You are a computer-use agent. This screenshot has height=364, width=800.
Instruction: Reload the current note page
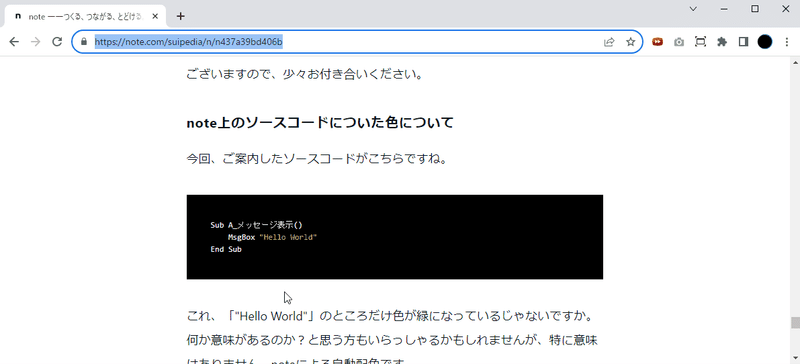57,42
